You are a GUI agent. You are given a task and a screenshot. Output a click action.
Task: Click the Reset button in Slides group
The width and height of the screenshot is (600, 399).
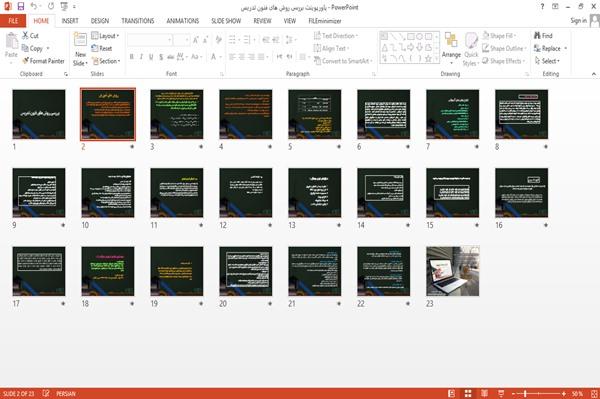[x=102, y=48]
